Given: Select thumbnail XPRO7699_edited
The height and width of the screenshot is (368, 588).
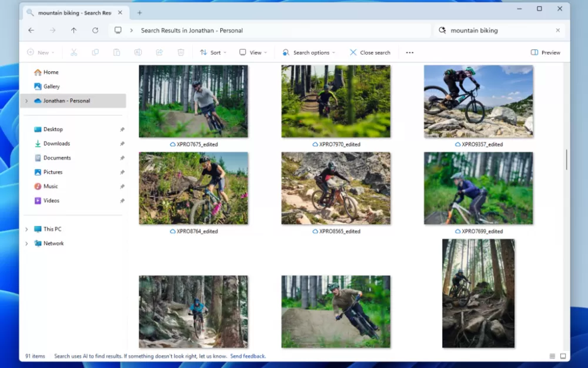Looking at the screenshot, I should pos(478,188).
